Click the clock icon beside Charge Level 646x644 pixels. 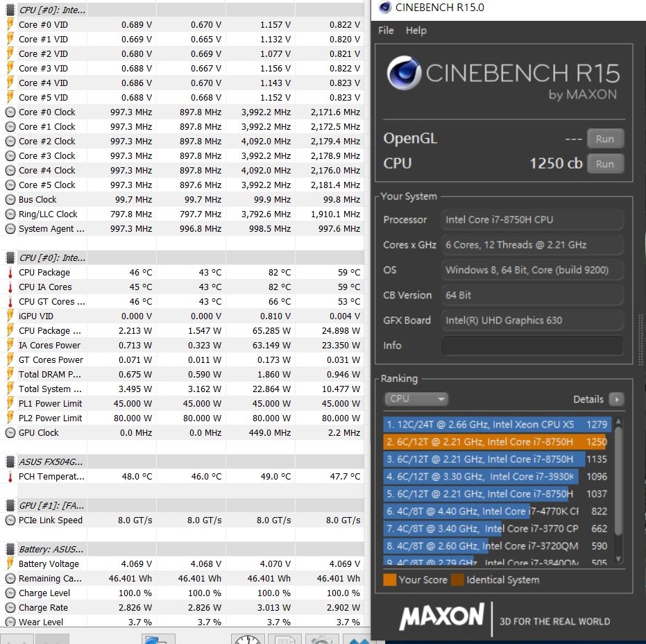[10, 593]
